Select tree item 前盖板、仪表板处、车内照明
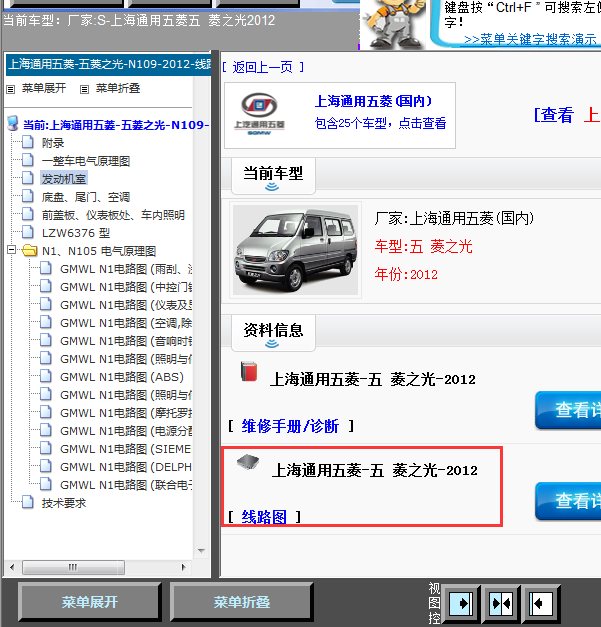 click(113, 215)
